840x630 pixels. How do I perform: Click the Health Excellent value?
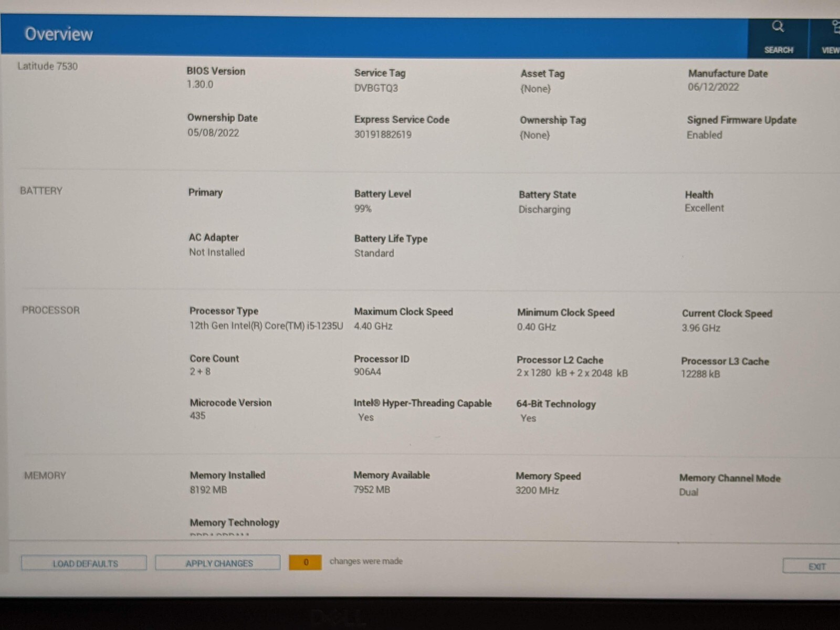704,208
